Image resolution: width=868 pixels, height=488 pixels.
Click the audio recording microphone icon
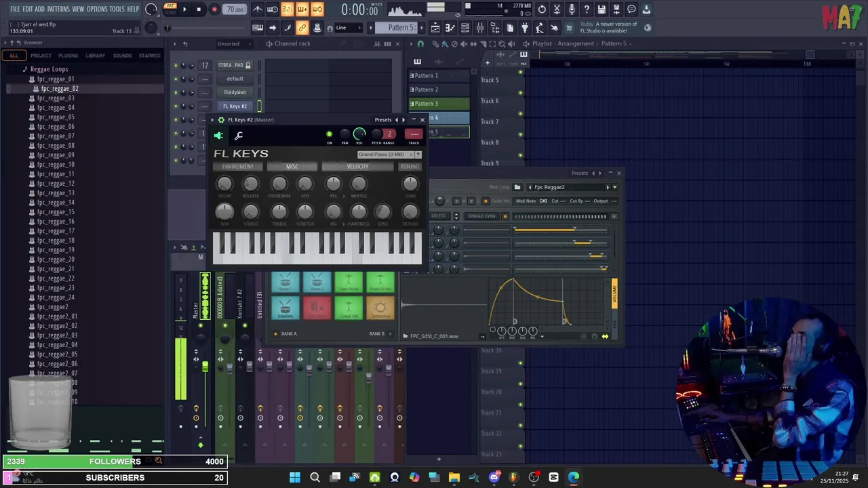pos(572,9)
